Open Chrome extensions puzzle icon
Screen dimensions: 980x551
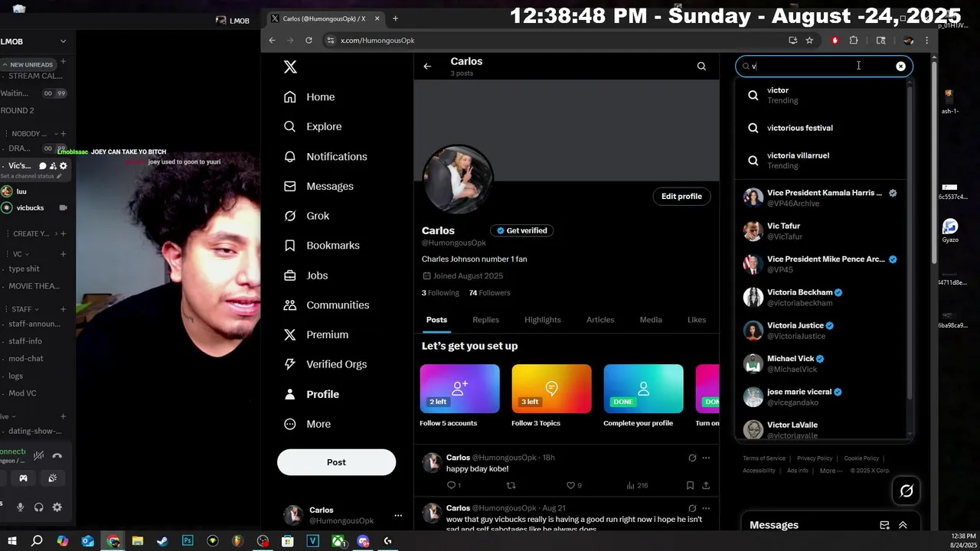(854, 41)
